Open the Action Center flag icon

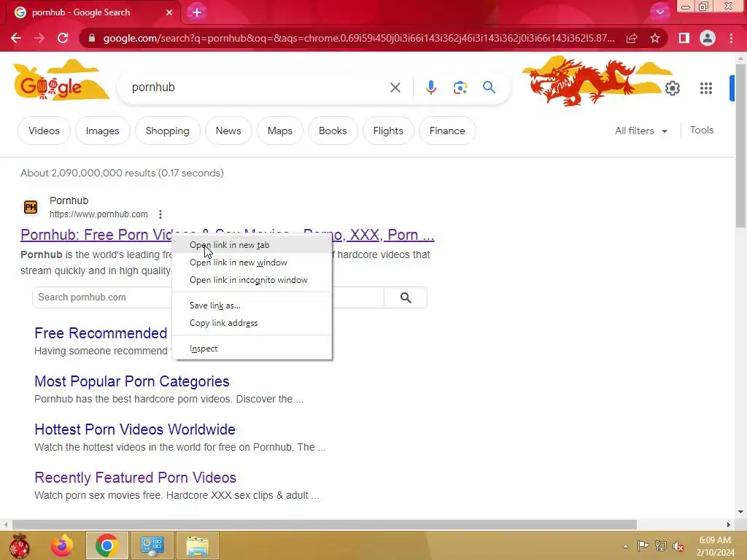(643, 546)
